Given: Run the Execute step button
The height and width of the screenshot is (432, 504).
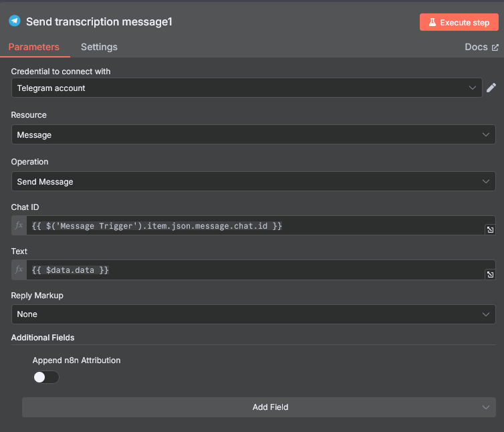Looking at the screenshot, I should (x=459, y=22).
